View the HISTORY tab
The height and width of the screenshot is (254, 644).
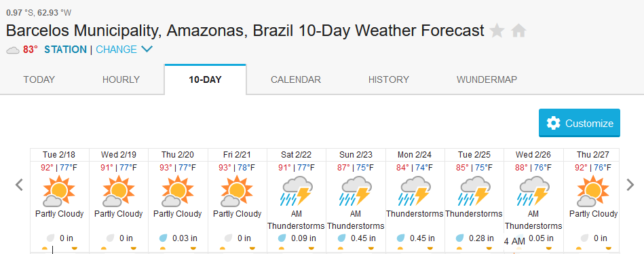(x=389, y=79)
